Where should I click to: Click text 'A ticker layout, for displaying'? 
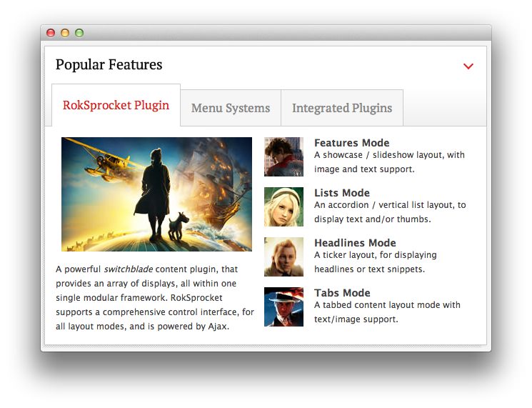tap(376, 255)
